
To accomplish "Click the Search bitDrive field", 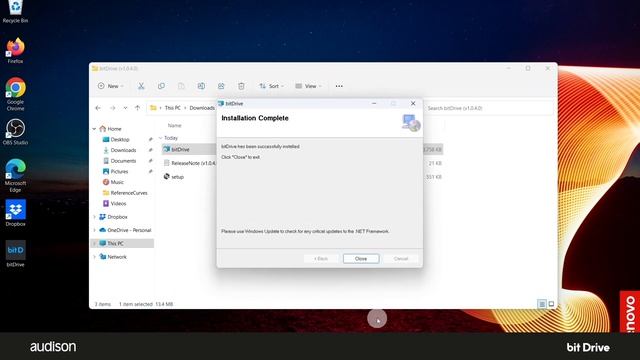I will click(489, 108).
